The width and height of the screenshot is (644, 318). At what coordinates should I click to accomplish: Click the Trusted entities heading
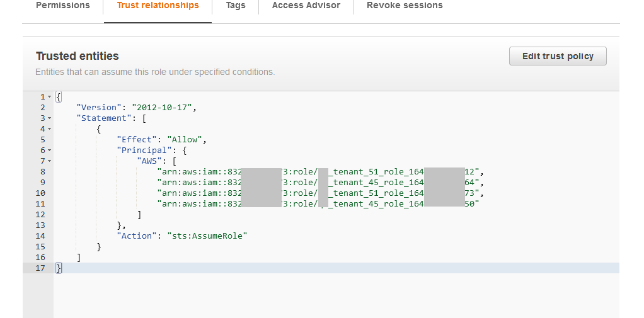pyautogui.click(x=78, y=56)
